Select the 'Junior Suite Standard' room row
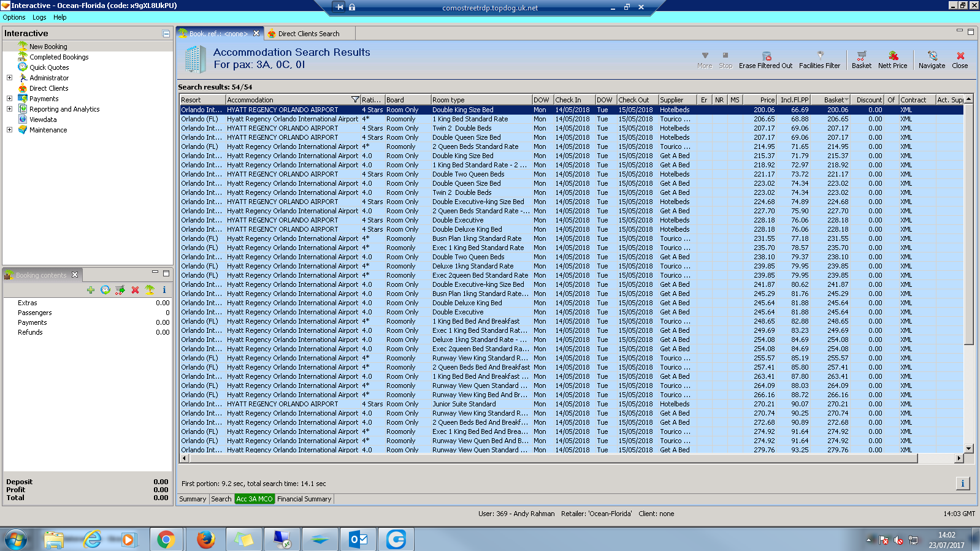The width and height of the screenshot is (980, 551). [571, 404]
